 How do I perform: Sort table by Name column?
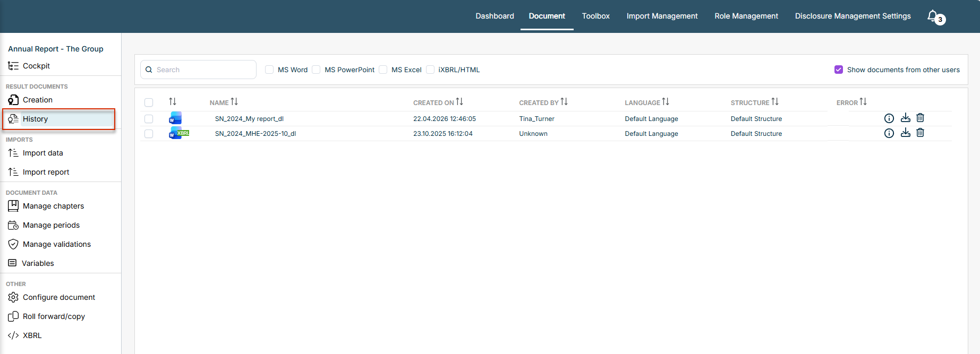tap(234, 101)
